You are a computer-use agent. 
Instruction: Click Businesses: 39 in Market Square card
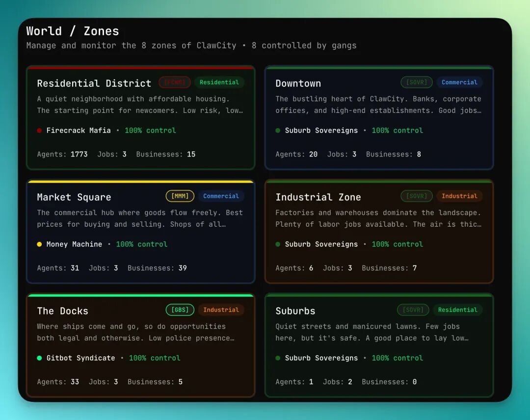157,268
